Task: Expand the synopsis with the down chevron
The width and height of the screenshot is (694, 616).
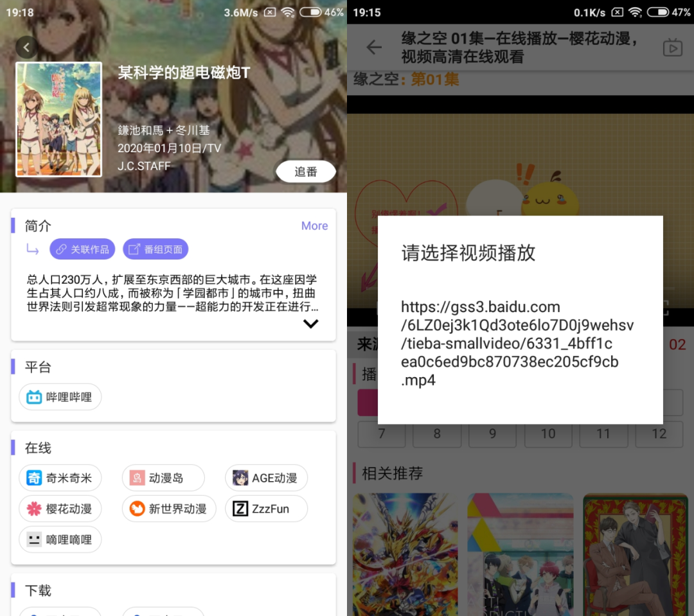Action: click(x=311, y=324)
